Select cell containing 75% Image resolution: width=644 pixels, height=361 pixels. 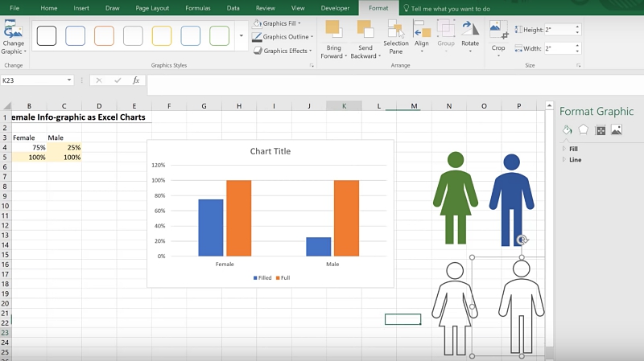tap(29, 147)
